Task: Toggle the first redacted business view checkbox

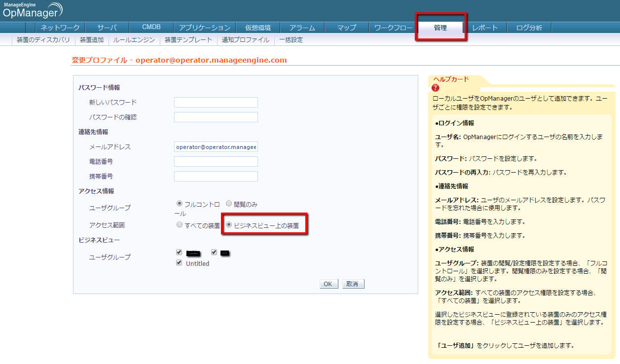Action: (179, 252)
